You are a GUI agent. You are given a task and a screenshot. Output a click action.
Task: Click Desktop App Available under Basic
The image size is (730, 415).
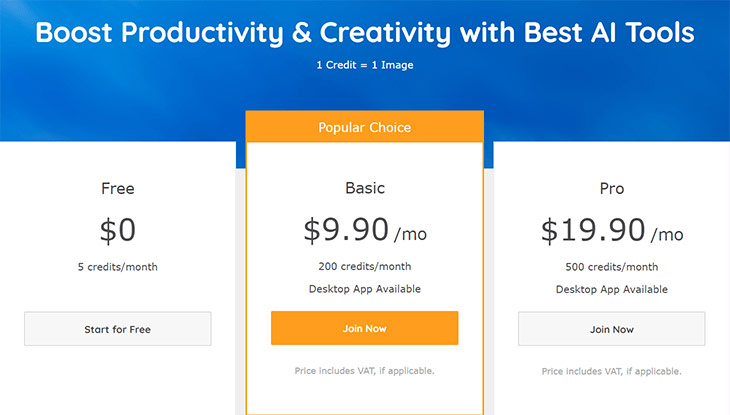pos(365,289)
